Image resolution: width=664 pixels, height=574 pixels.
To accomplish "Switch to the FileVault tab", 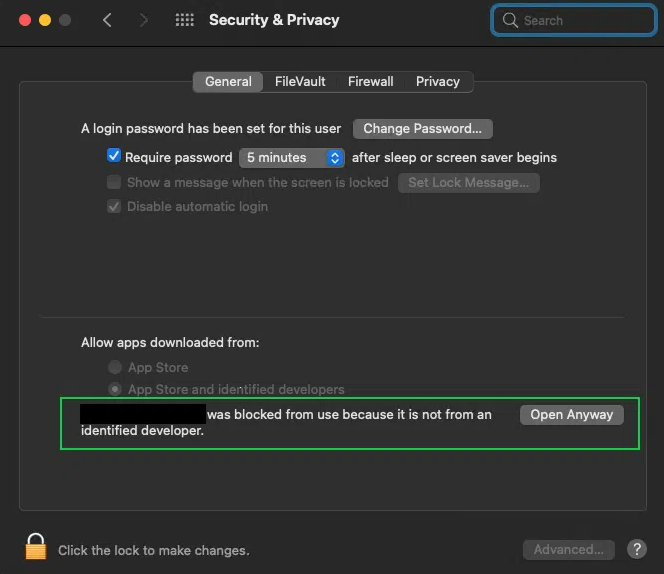I will coord(300,81).
